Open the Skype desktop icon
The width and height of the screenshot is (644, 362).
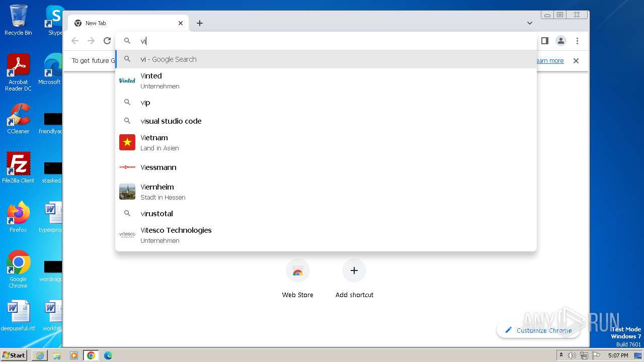click(54, 20)
